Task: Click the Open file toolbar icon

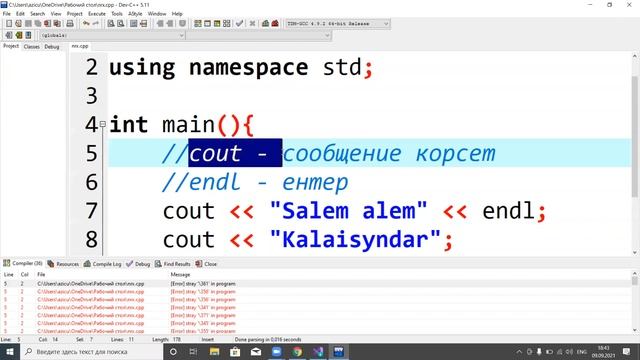Action: point(18,24)
